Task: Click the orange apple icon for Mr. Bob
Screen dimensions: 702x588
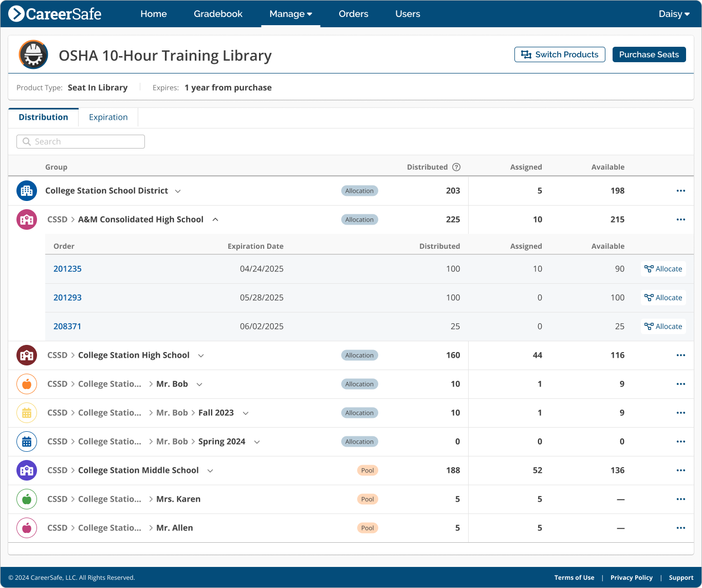Action: click(27, 384)
